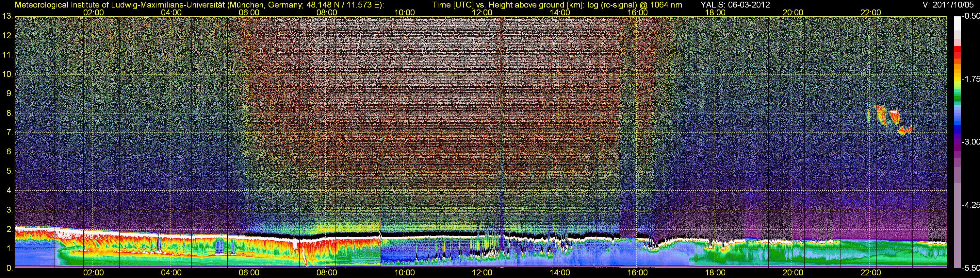Click the '16:00' label on the top time axis

[x=638, y=12]
